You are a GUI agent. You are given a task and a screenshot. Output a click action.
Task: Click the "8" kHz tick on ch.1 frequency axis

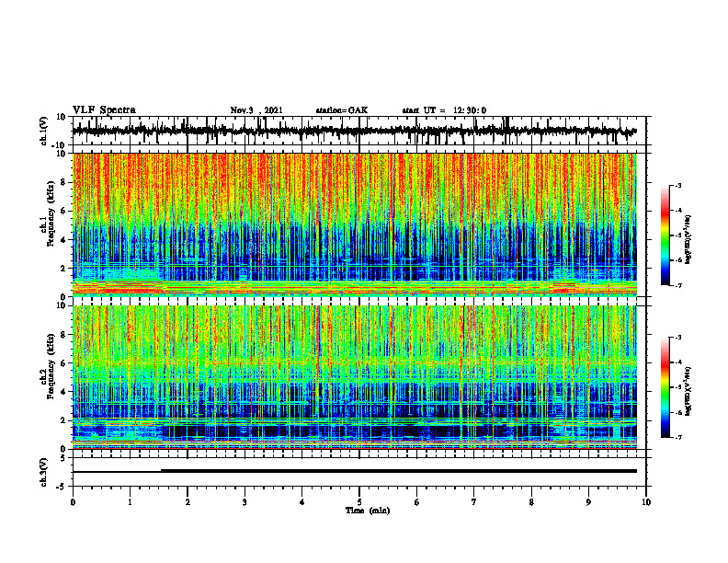pos(64,182)
